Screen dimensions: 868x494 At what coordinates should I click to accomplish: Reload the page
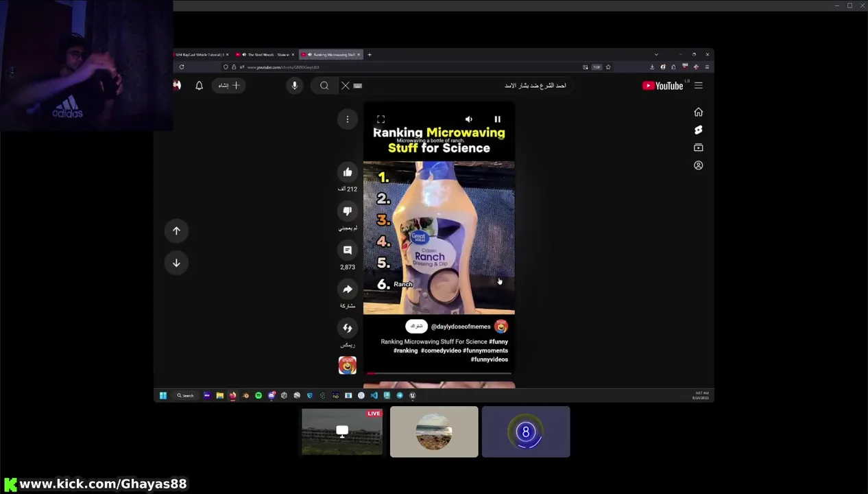182,67
